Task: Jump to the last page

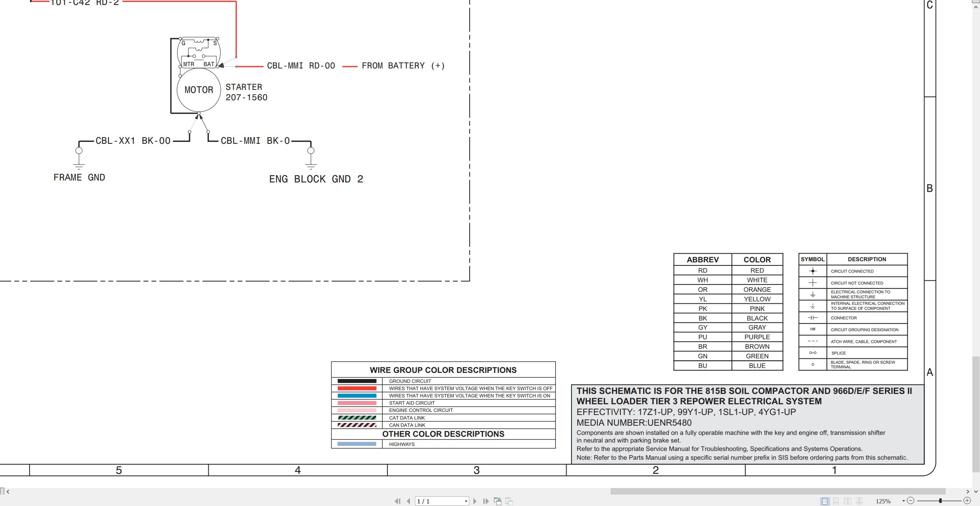Action: point(486,501)
